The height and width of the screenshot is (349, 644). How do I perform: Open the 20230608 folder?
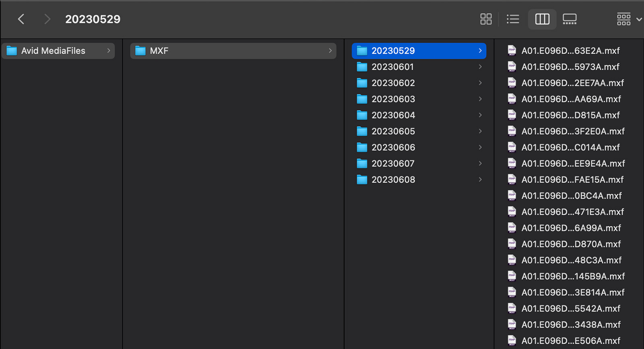tap(419, 180)
